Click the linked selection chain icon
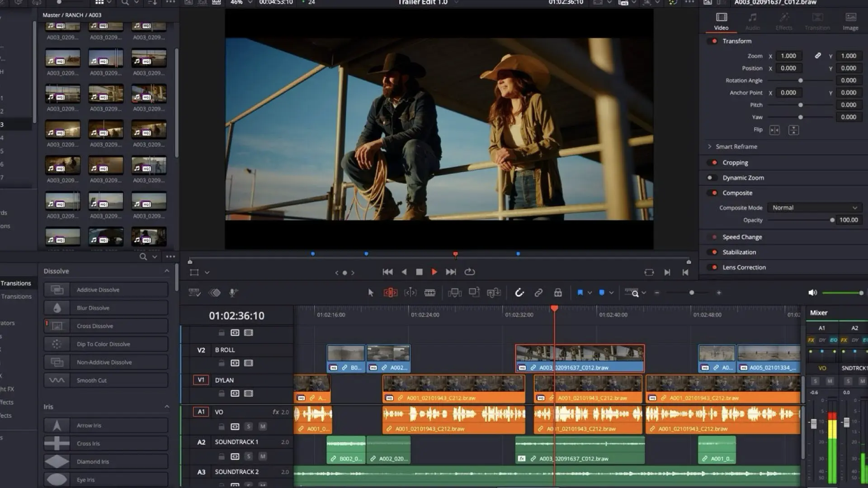 pyautogui.click(x=538, y=293)
